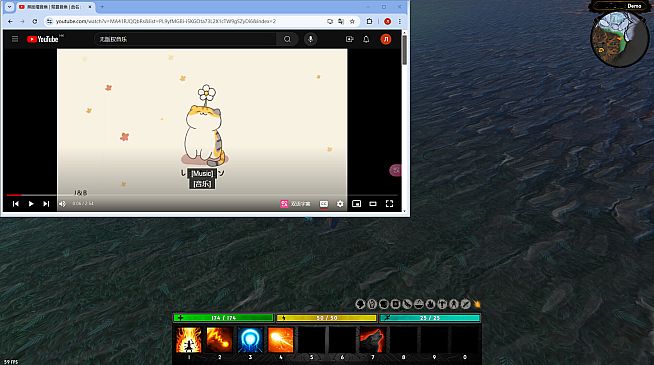This screenshot has width=654, height=365.
Task: Open the sword round menu icon
Action: point(465,304)
